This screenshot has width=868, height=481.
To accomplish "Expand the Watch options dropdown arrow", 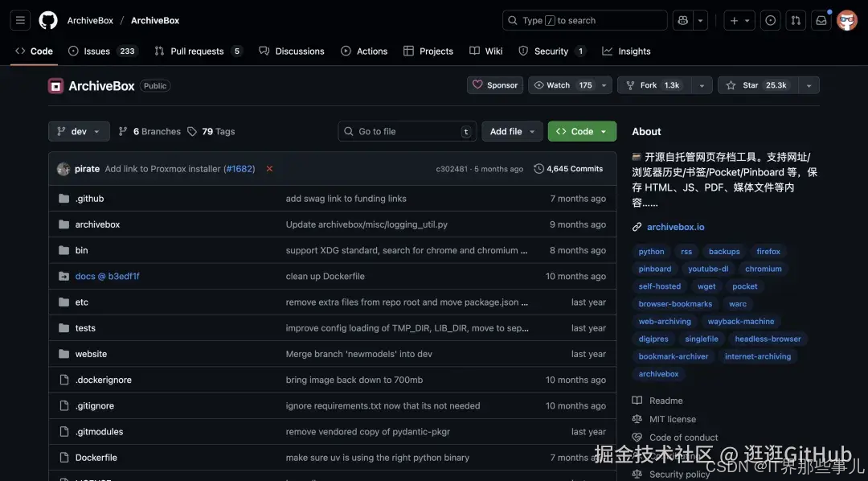I will pyautogui.click(x=604, y=85).
